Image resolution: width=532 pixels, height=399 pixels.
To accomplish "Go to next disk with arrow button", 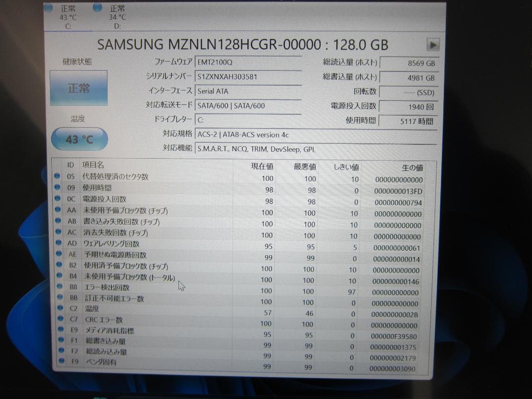I will [432, 45].
